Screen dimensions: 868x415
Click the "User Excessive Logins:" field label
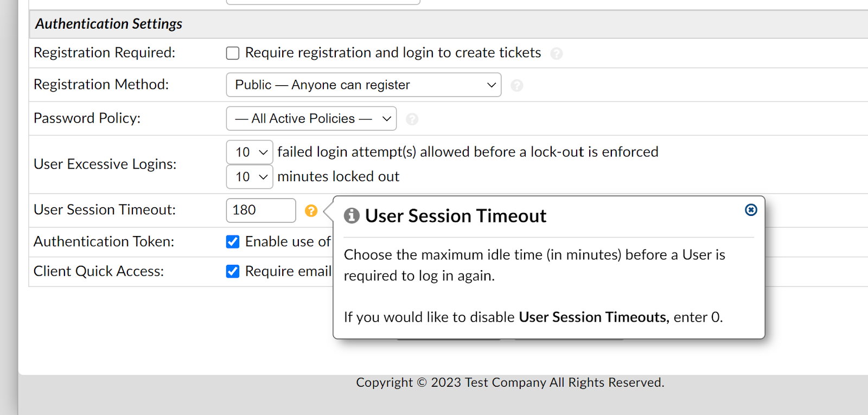105,164
